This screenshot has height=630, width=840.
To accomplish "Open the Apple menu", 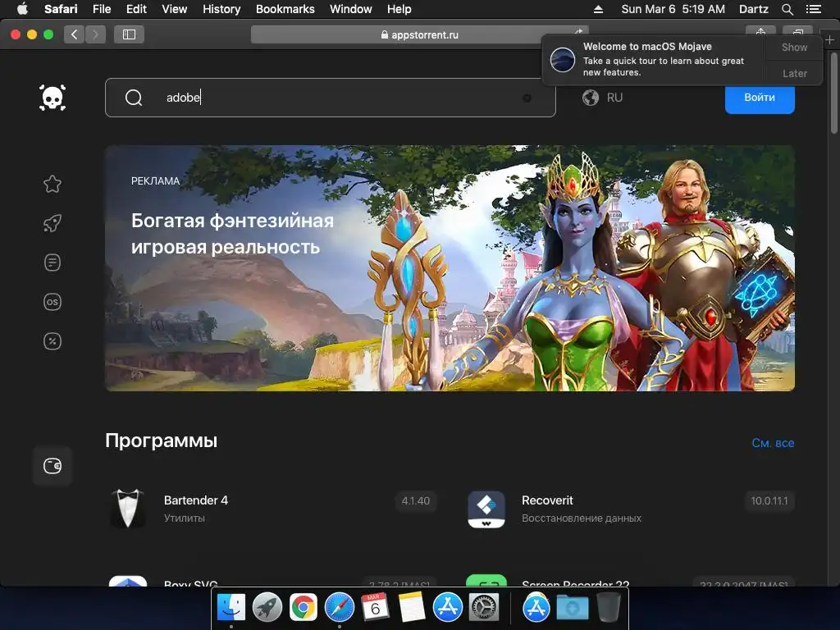I will point(22,9).
